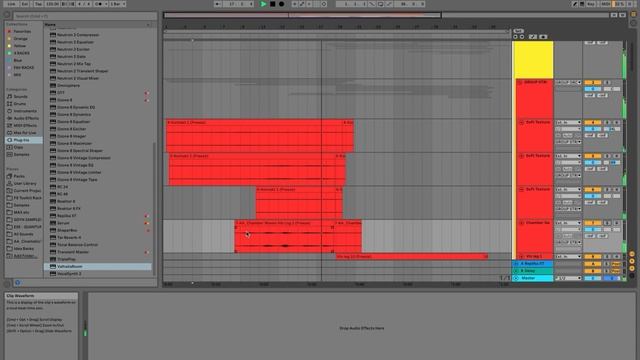This screenshot has width=640, height=360.
Task: Toggle the Link button
Action: [x=11, y=4]
